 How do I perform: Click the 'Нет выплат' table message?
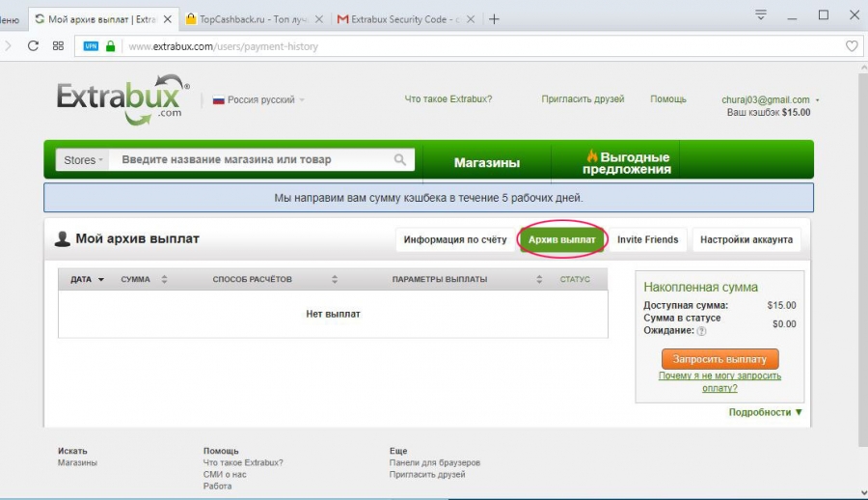[333, 314]
